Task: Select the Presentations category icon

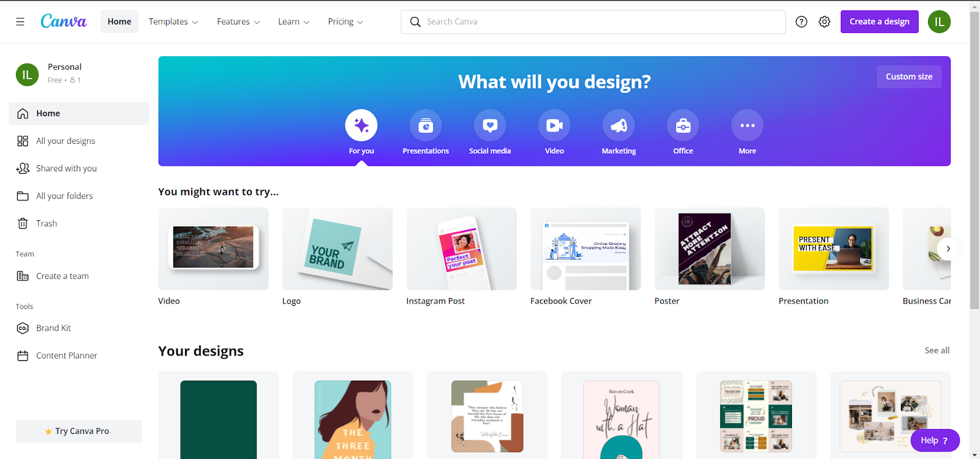Action: [426, 125]
